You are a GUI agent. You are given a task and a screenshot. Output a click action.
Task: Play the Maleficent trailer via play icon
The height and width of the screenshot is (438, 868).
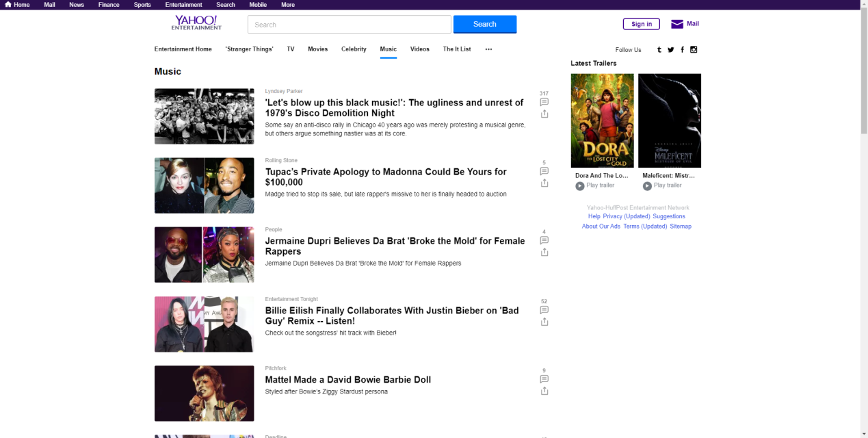point(647,186)
